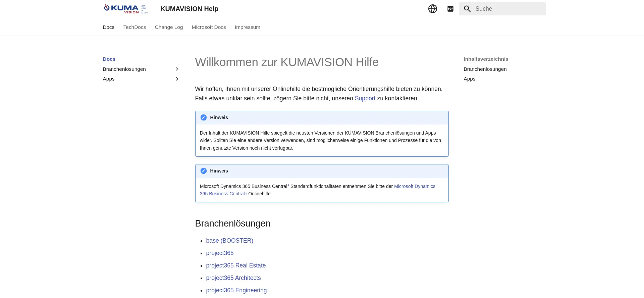Click the Willkommen zur KUMAVISION Hilfe heading
644x298 pixels.
pyautogui.click(x=287, y=62)
